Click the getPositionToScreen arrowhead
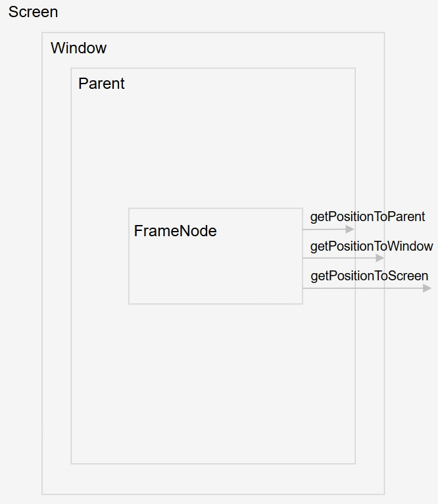 click(x=427, y=288)
